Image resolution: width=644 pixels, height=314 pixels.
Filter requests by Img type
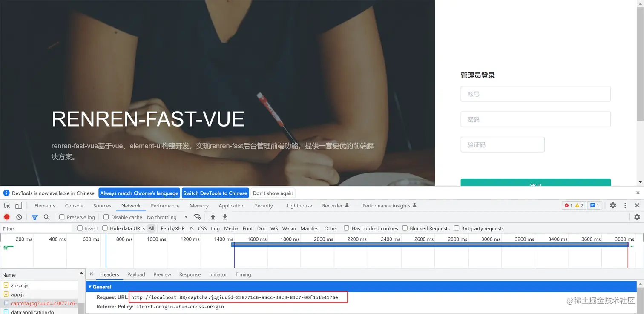216,228
